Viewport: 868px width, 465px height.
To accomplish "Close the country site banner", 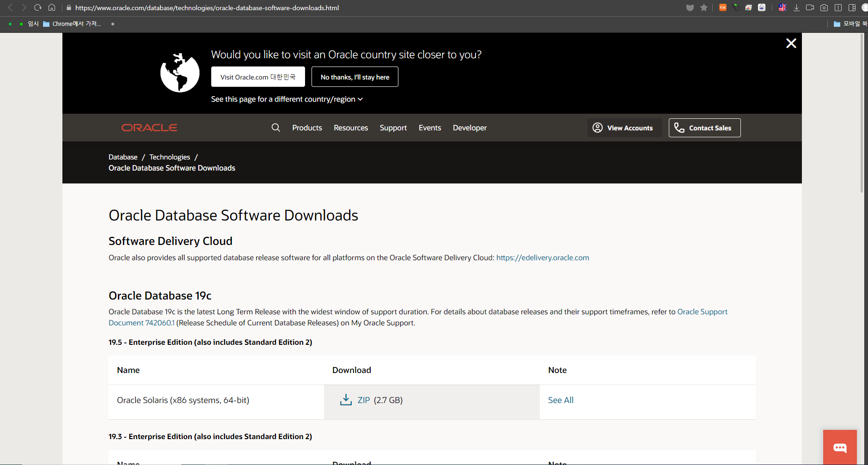I will [x=791, y=43].
